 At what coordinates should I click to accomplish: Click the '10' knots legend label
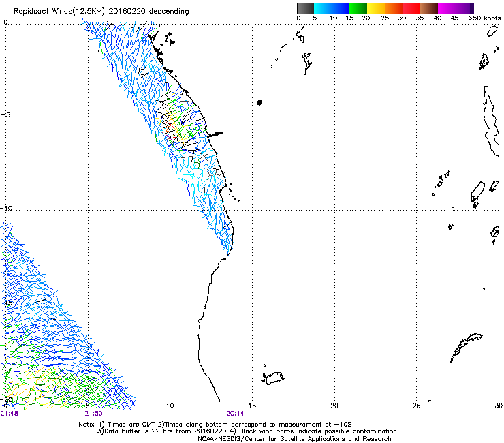(x=333, y=18)
